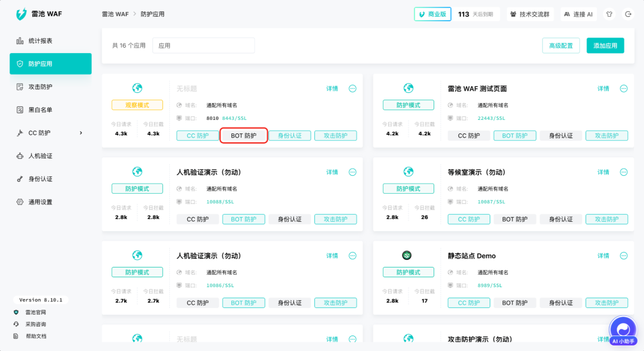
Task: Open 高级配置
Action: tap(561, 45)
